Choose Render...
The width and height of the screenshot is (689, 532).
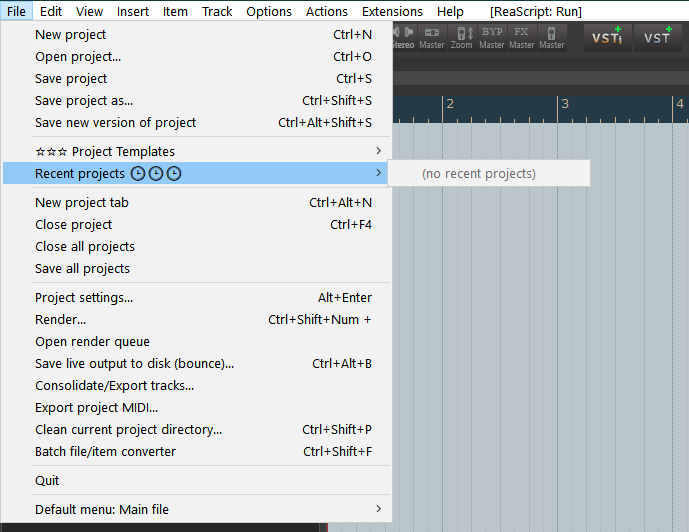click(196, 319)
